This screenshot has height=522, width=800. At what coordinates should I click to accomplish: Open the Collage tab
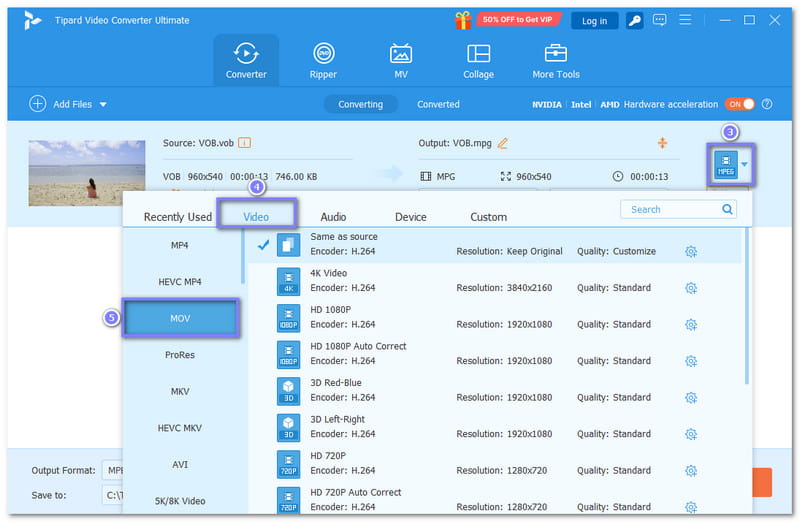(x=478, y=60)
